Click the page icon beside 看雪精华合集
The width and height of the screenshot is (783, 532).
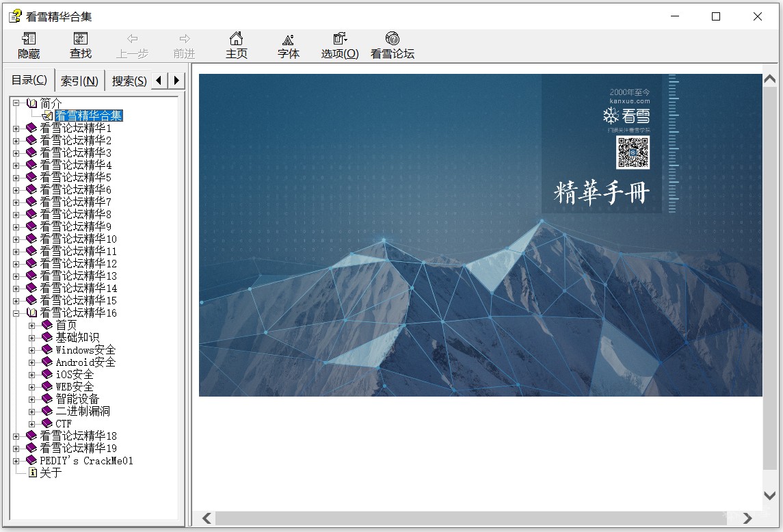[x=47, y=116]
